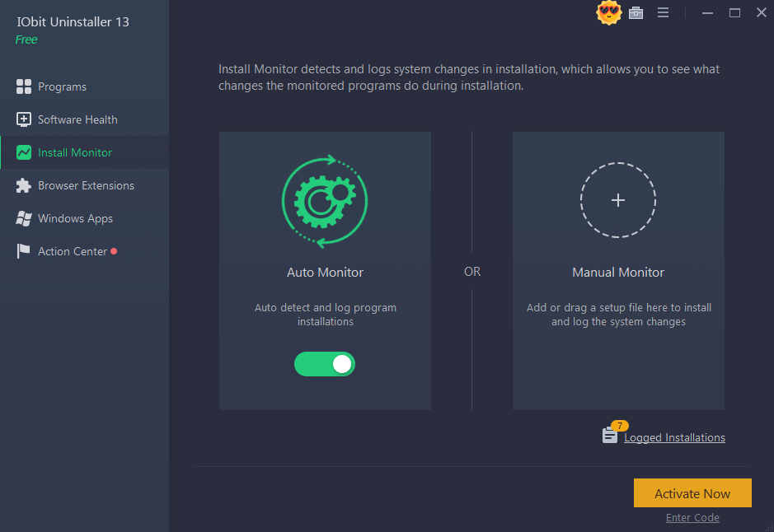Viewport: 774px width, 532px height.
Task: Click the Browser Extensions puzzle icon
Action: coord(23,185)
